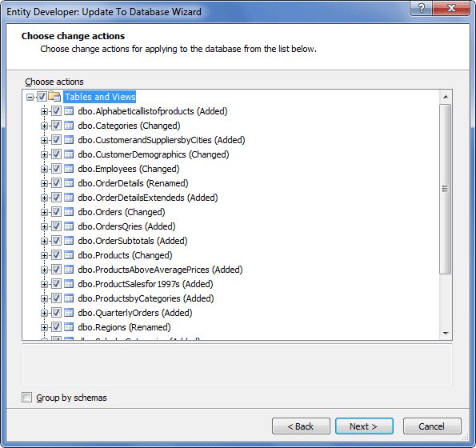476x448 pixels.
Task: Uncheck the dbo.Orders (Changed) checkbox
Action: pyautogui.click(x=56, y=212)
